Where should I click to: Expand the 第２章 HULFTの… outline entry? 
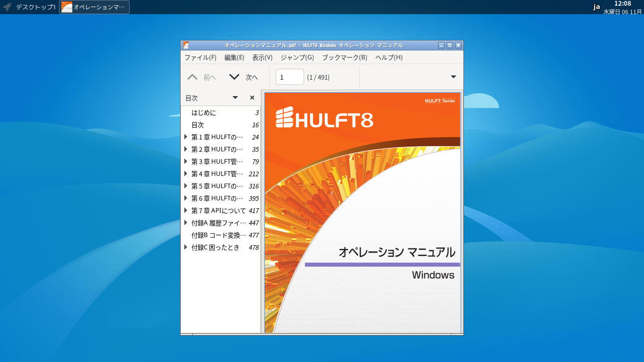click(186, 149)
